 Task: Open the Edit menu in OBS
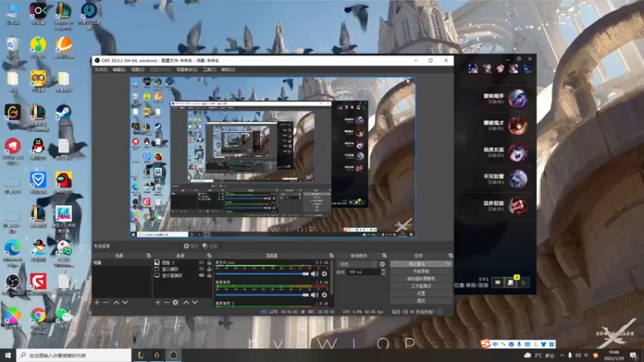click(x=119, y=70)
